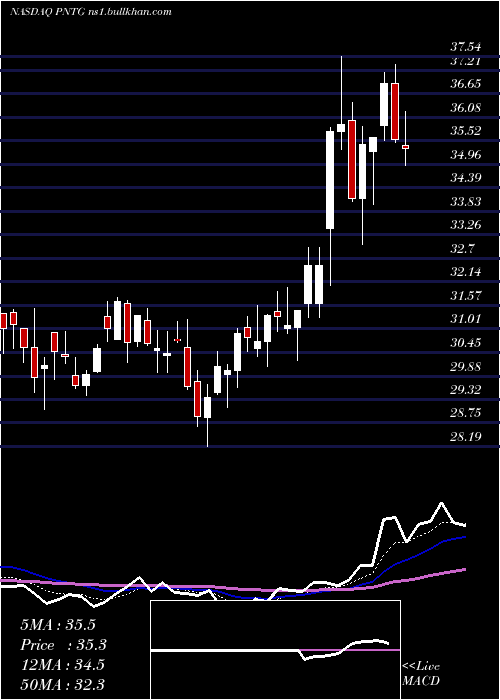Screen dimensions: 500x700
Task: Click the 34.39 price level label
Action: pos(466,178)
